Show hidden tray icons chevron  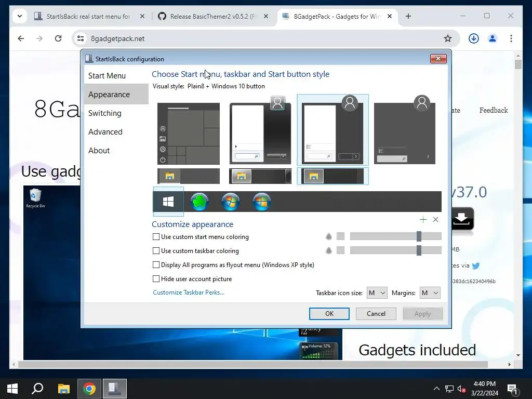436,389
